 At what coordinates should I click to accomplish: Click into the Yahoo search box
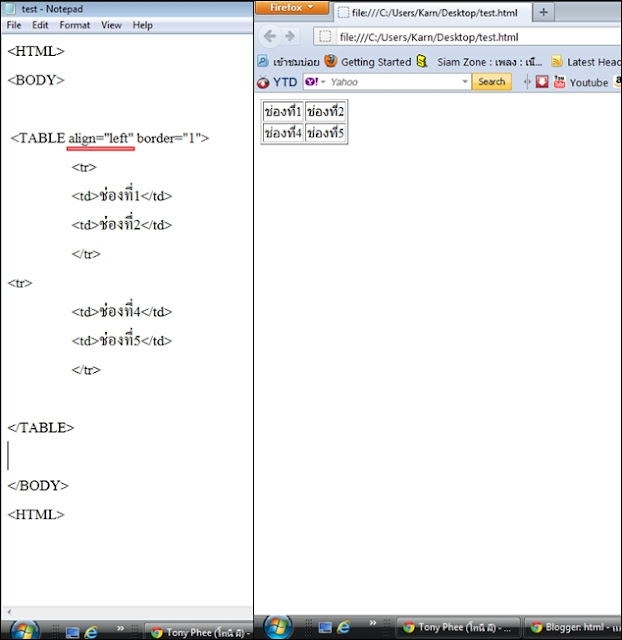pyautogui.click(x=394, y=82)
